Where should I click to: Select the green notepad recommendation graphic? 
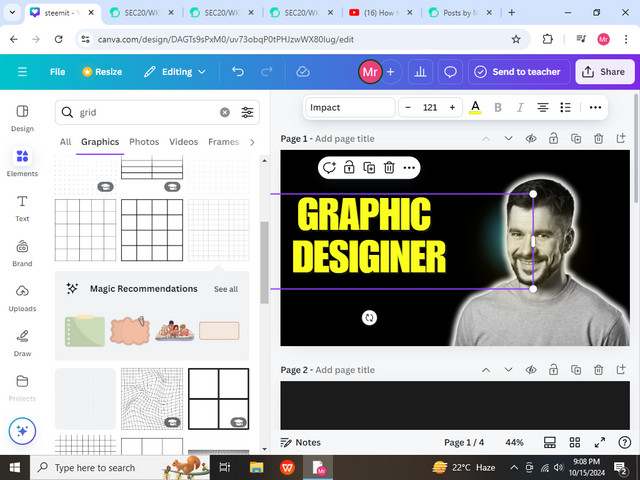[85, 331]
